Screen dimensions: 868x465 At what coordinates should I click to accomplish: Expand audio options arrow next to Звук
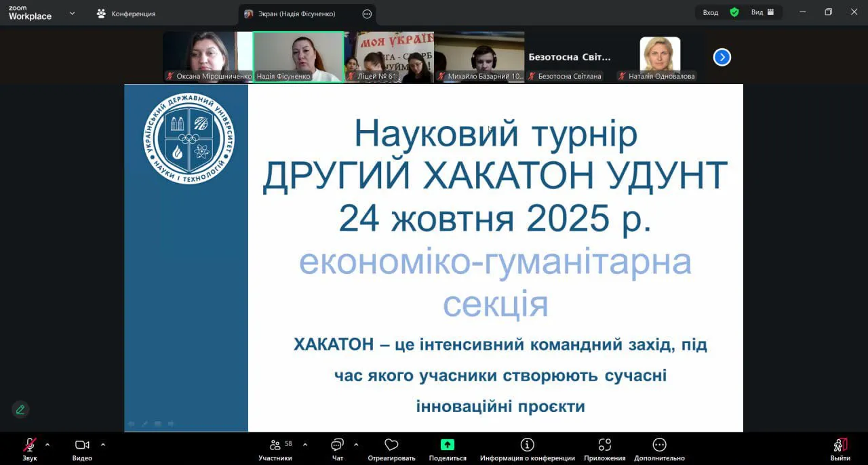[x=47, y=445]
